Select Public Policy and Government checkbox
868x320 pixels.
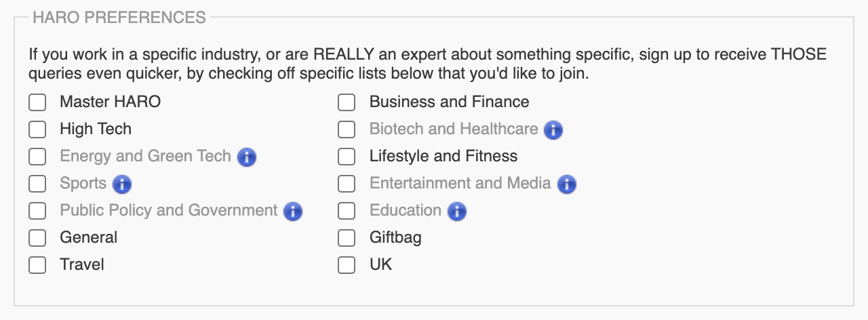click(37, 211)
